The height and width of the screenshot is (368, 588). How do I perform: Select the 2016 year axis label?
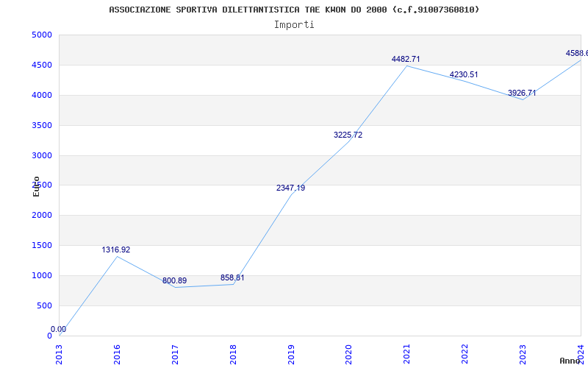[117, 354]
